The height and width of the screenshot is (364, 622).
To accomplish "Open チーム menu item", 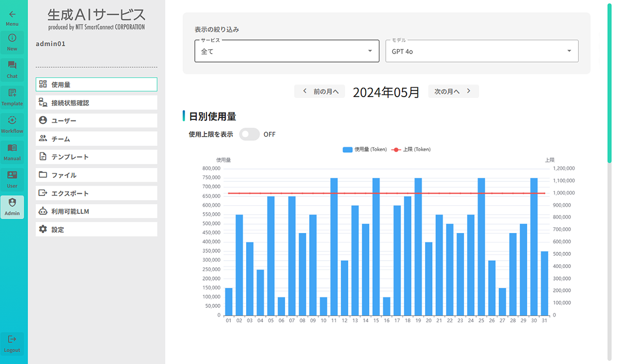I will click(96, 139).
